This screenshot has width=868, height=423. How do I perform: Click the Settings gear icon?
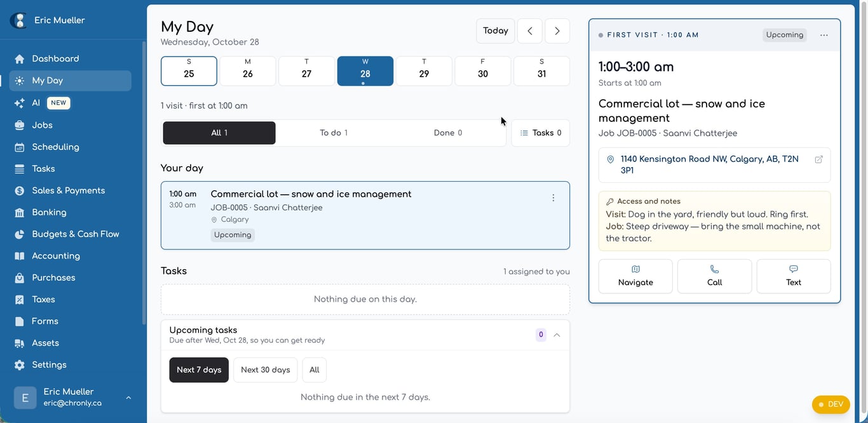(20, 365)
